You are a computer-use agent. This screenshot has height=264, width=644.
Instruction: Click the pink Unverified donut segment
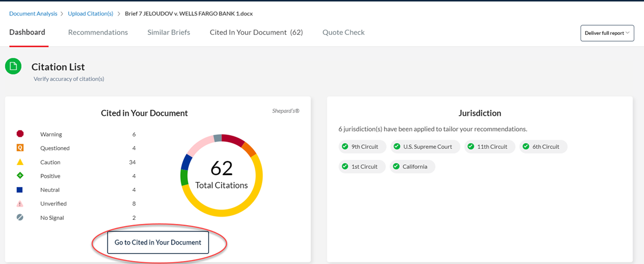pos(200,144)
